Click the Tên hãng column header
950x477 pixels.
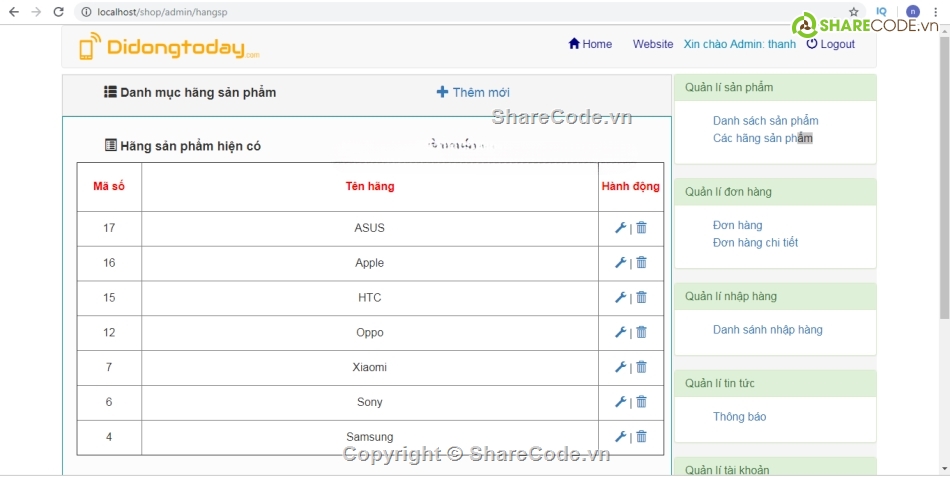click(x=370, y=187)
